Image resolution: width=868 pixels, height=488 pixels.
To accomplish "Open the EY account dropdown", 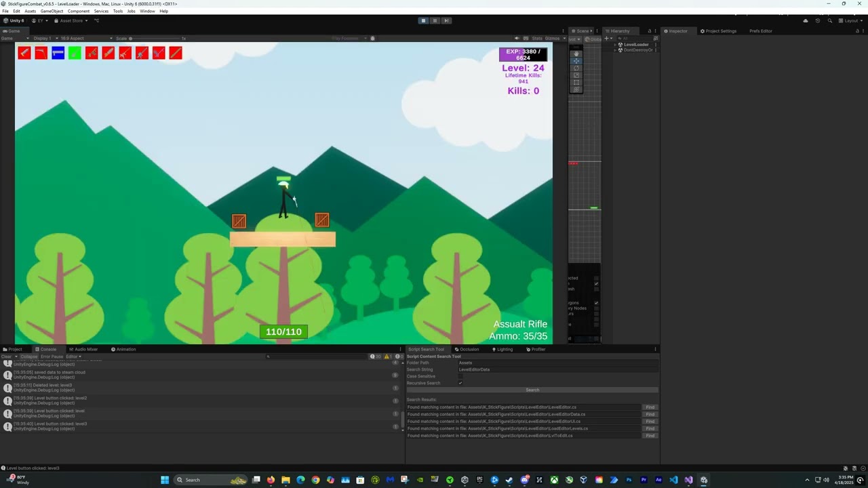I will pos(40,20).
